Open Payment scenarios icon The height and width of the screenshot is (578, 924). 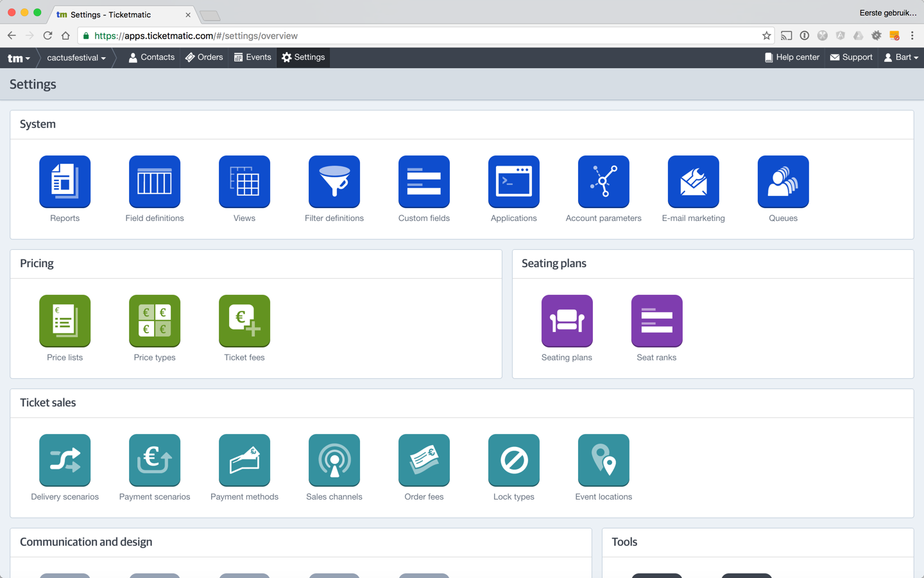pos(155,460)
